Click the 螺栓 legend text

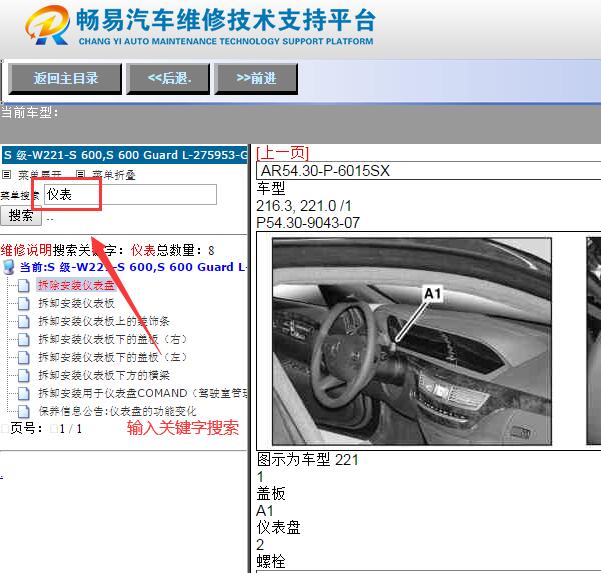click(271, 562)
